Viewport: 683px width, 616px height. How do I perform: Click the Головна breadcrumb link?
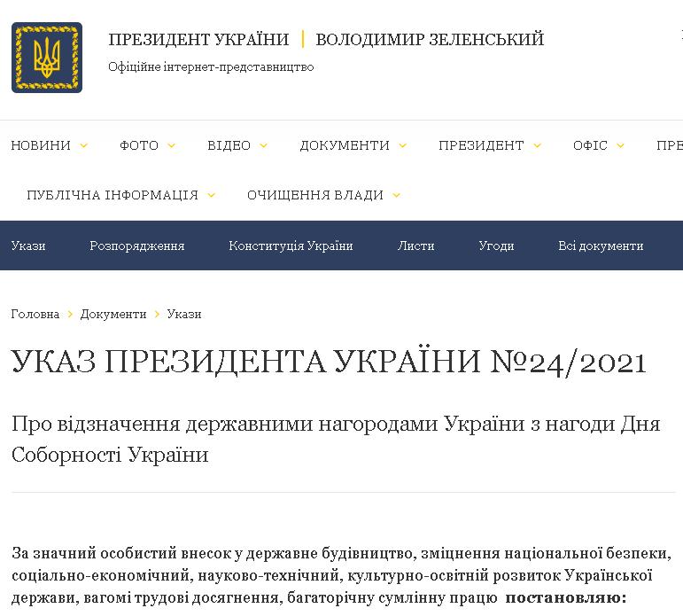[x=35, y=314]
